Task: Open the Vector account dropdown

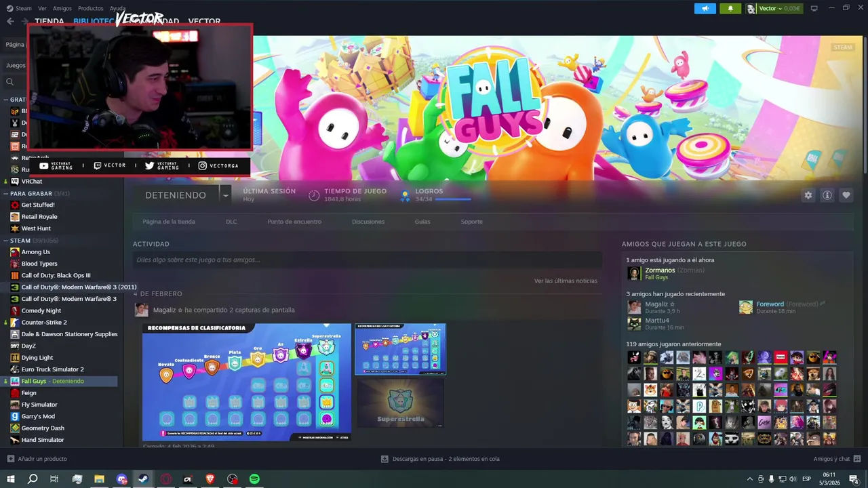Action: tap(774, 9)
